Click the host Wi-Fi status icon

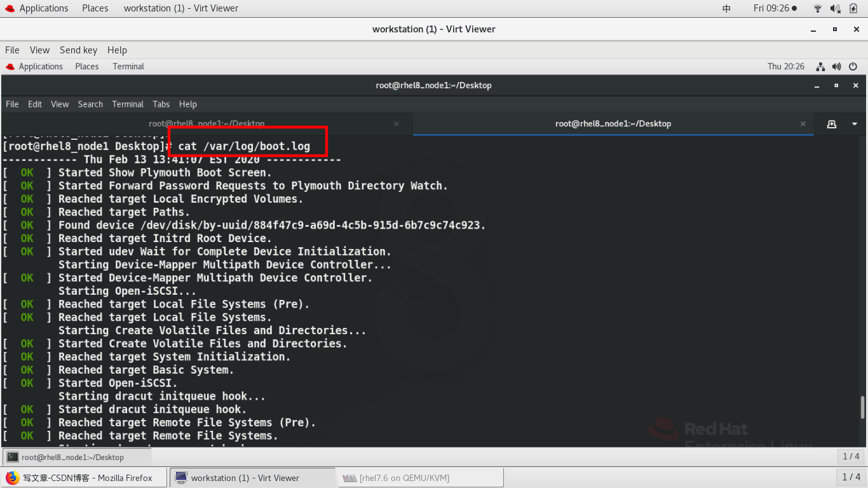pos(817,8)
